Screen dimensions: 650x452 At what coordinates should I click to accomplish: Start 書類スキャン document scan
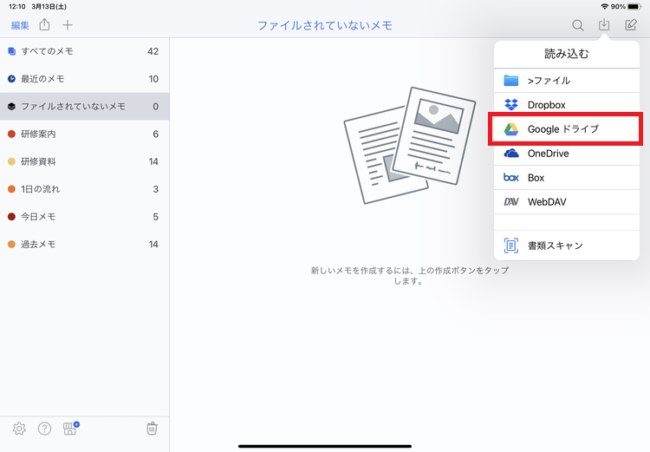pos(565,245)
